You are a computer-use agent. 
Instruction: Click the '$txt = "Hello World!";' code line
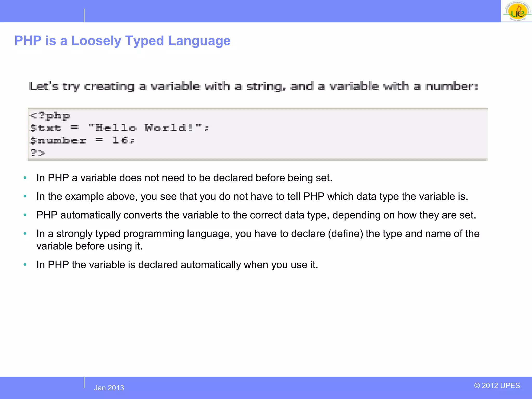[119, 128]
